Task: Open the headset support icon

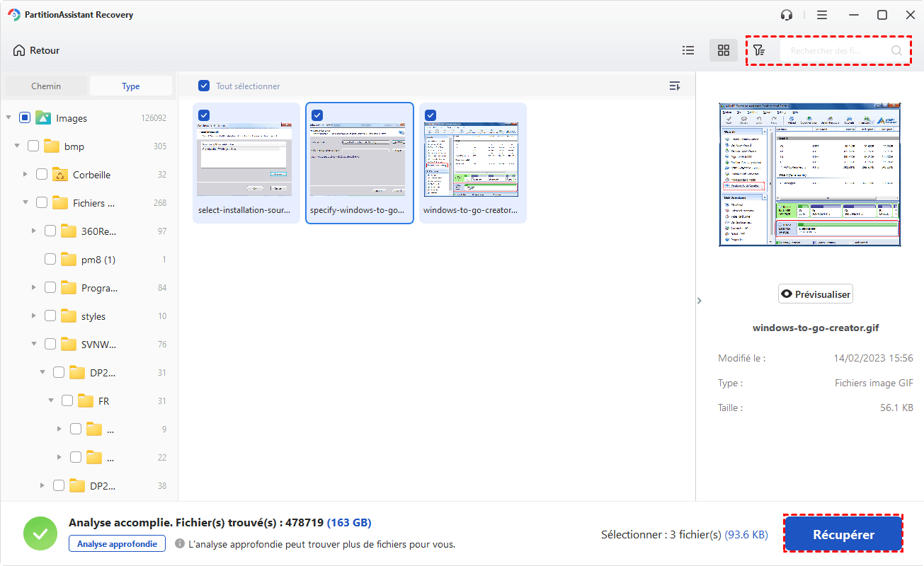Action: click(787, 15)
